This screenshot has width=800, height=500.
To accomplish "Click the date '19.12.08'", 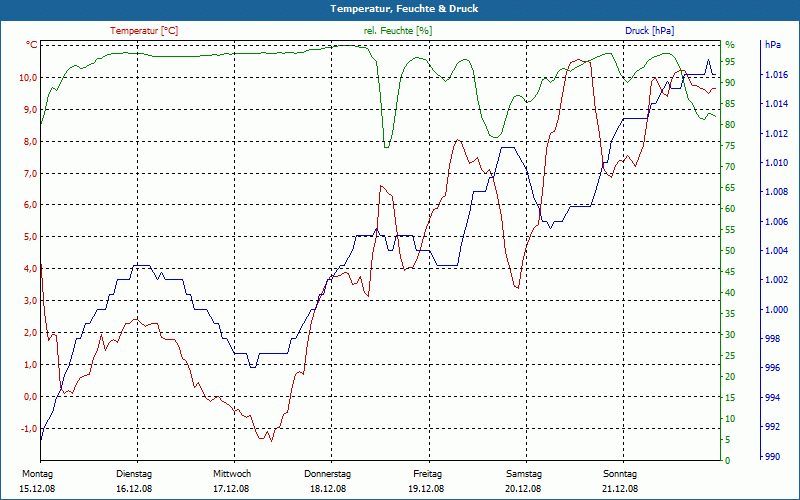I will tap(426, 488).
